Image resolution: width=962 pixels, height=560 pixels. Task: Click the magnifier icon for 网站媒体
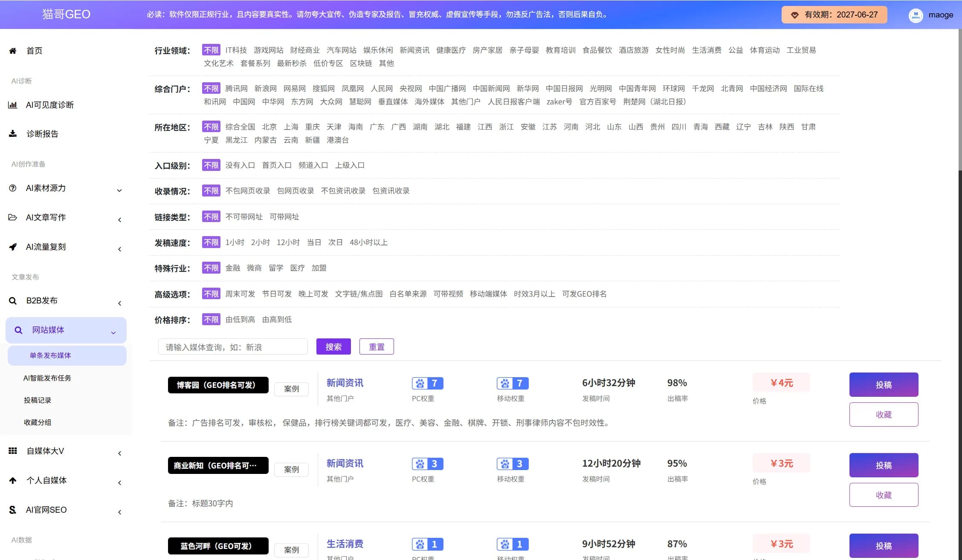click(18, 330)
